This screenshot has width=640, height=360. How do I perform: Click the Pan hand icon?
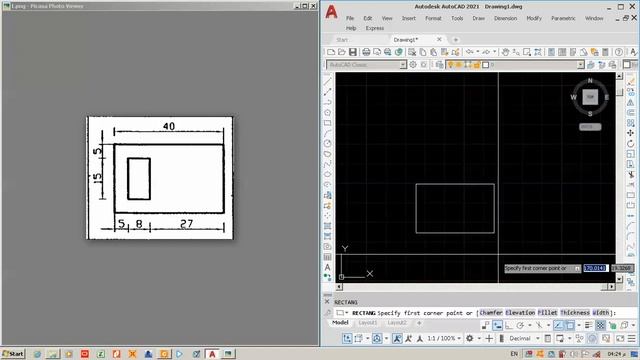[x=506, y=52]
